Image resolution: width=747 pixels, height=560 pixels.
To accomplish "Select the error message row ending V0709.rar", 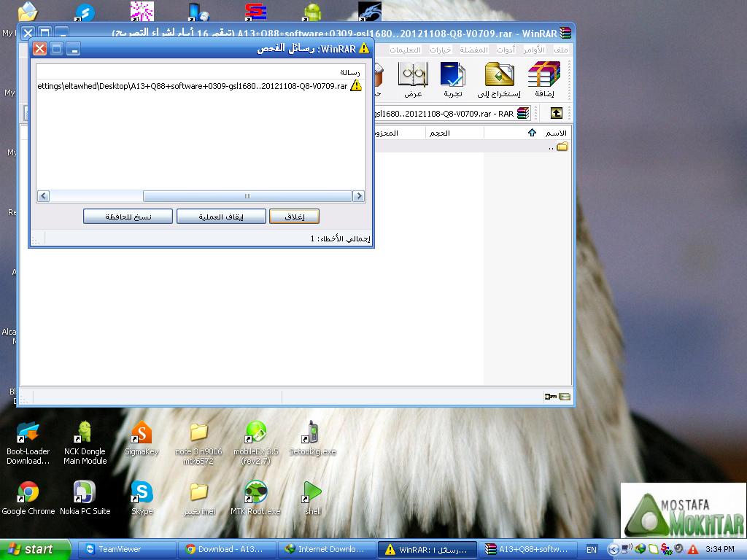I will (201, 86).
